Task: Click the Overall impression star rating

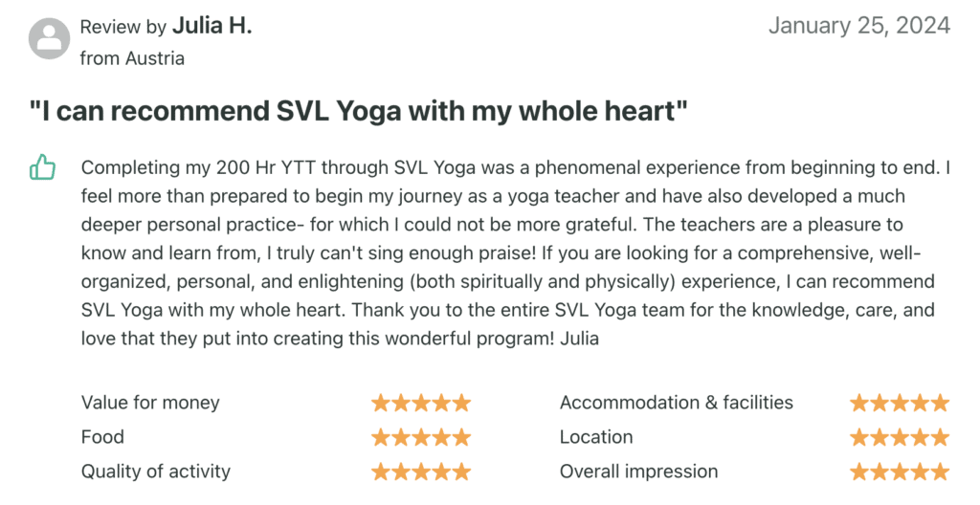Action: coord(900,472)
